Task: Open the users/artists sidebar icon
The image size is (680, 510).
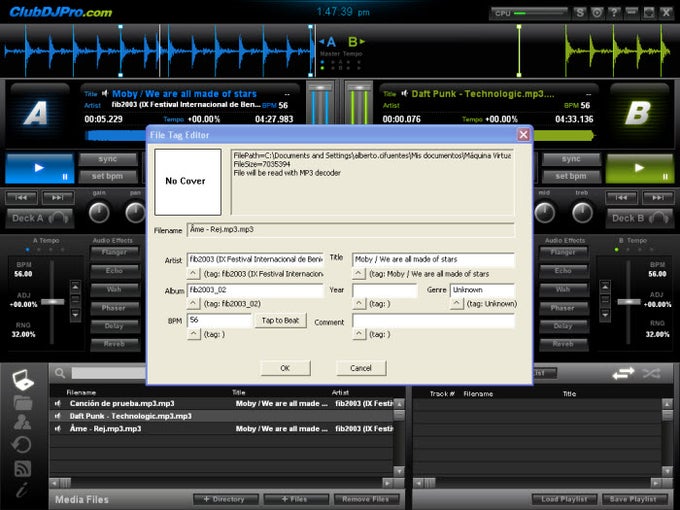Action: coord(23,422)
